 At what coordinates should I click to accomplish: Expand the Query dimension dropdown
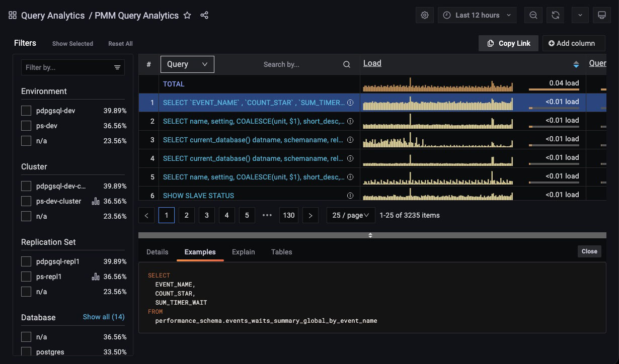pyautogui.click(x=187, y=64)
